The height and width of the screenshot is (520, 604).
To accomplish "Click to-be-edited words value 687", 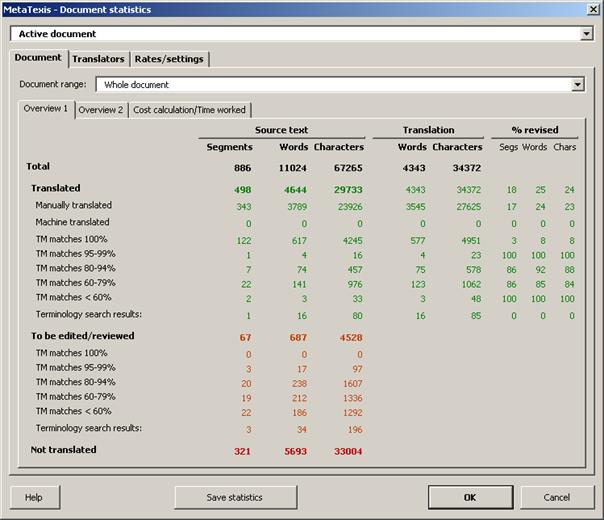I will [298, 337].
